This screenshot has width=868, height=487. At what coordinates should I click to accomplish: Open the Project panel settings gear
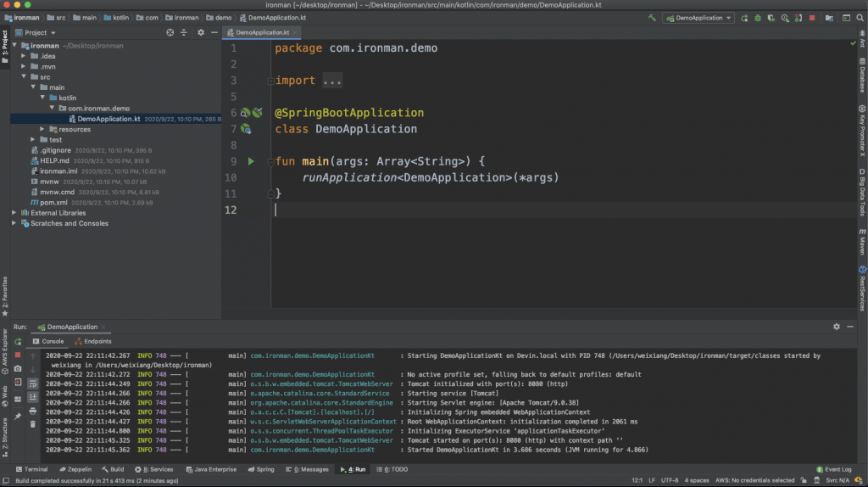click(200, 33)
